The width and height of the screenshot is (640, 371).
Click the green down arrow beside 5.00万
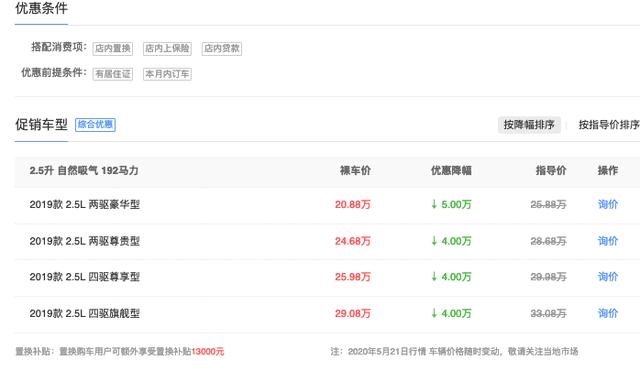click(434, 204)
